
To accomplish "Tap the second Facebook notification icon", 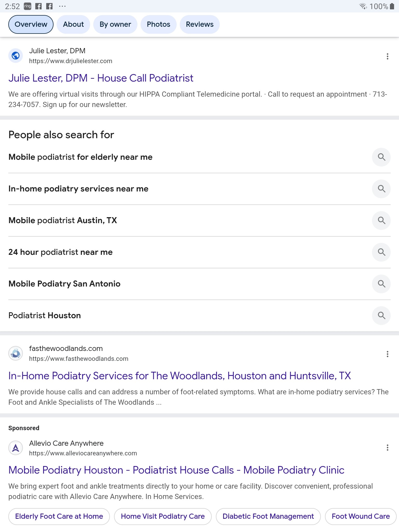I will point(49,6).
